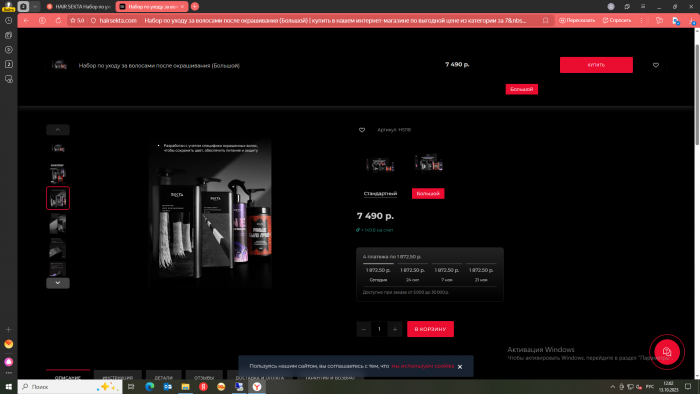The width and height of the screenshot is (700, 394).
Task: Click the Пересказать summary button
Action: point(577,21)
